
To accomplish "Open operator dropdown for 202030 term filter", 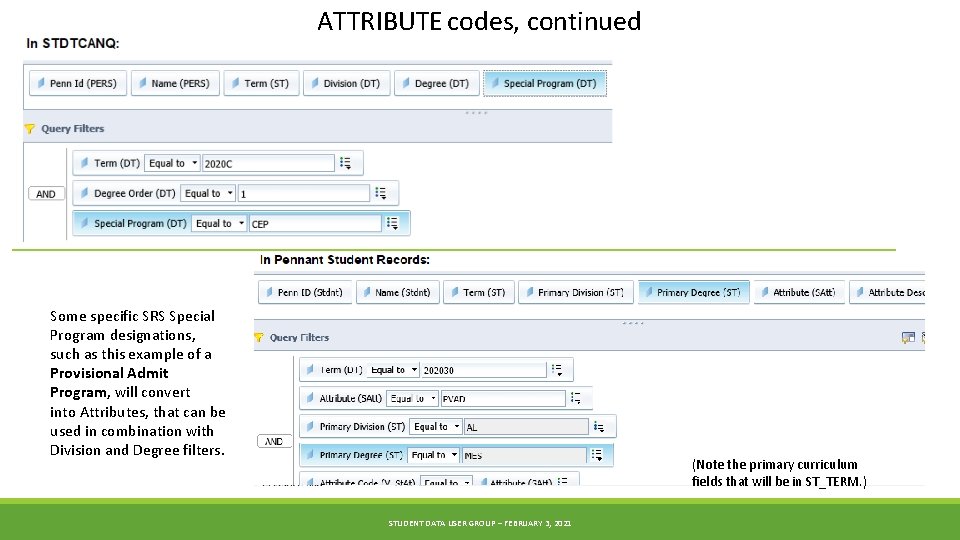I will (x=393, y=370).
